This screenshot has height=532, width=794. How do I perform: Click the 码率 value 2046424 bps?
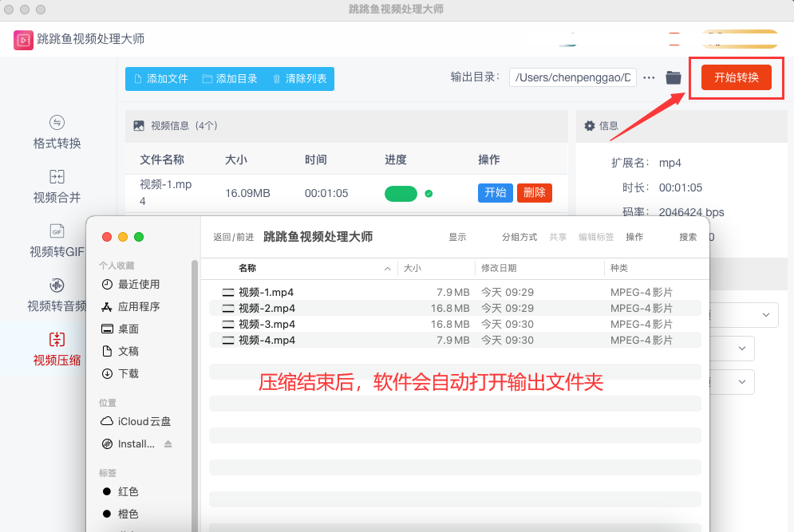691,212
